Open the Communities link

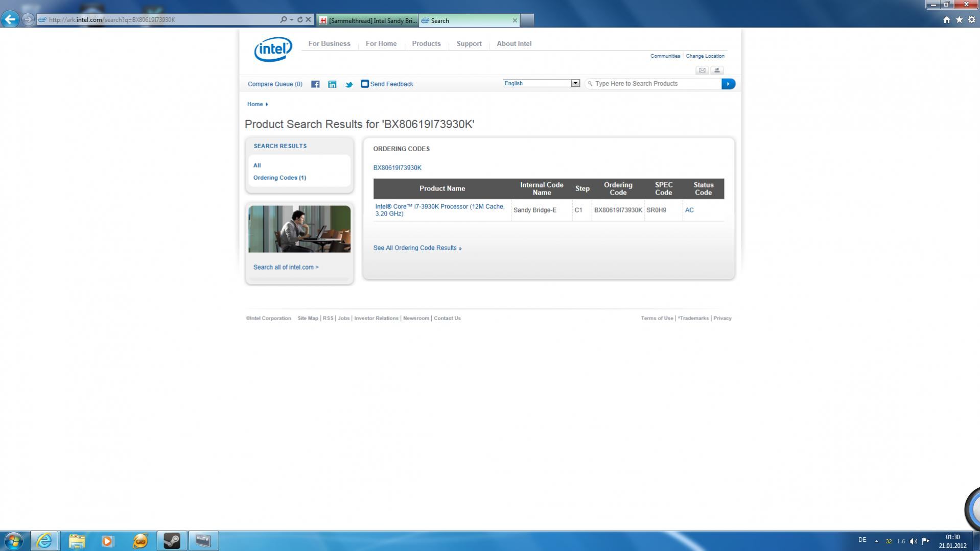tap(665, 56)
